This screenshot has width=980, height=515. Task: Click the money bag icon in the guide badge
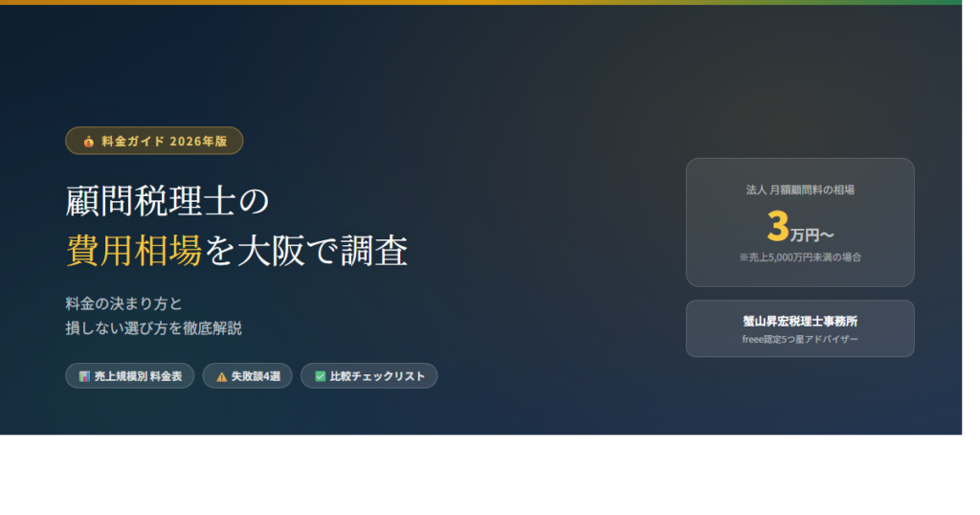tap(89, 142)
